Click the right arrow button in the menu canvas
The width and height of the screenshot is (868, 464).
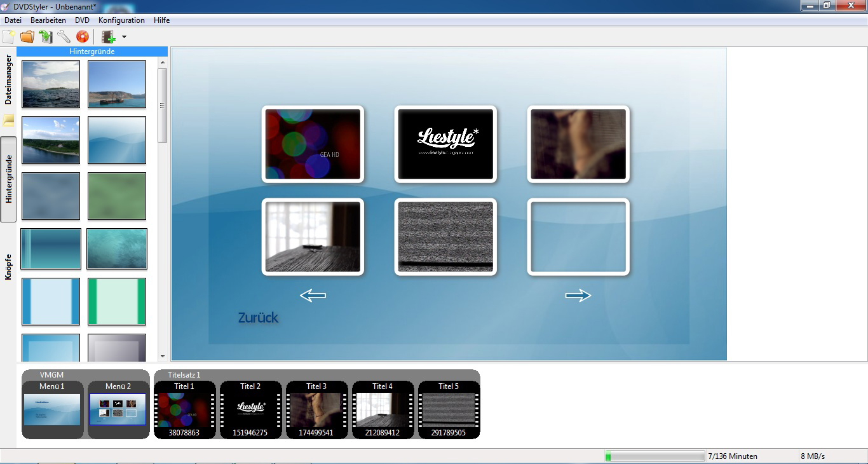(x=578, y=295)
